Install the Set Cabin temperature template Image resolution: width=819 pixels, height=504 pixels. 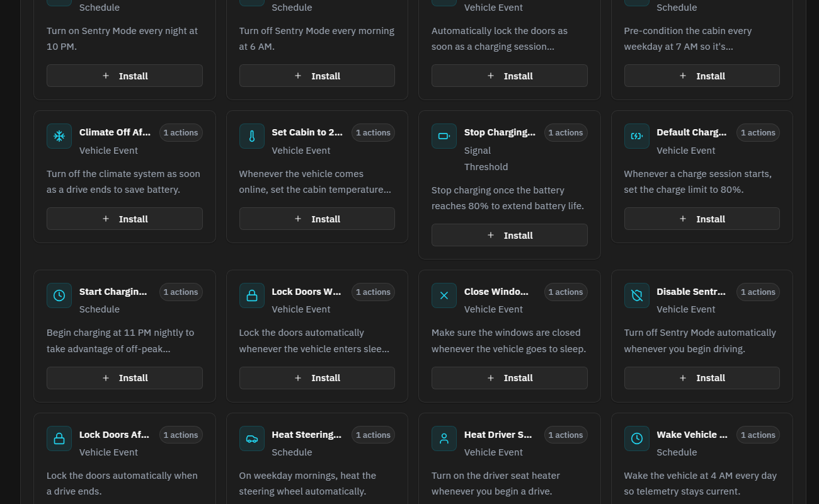pos(317,219)
